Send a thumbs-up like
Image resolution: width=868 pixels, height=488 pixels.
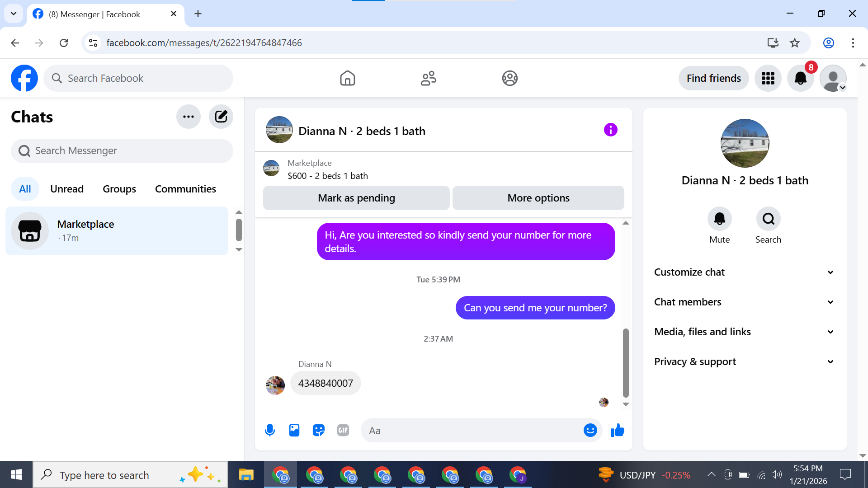pos(617,430)
